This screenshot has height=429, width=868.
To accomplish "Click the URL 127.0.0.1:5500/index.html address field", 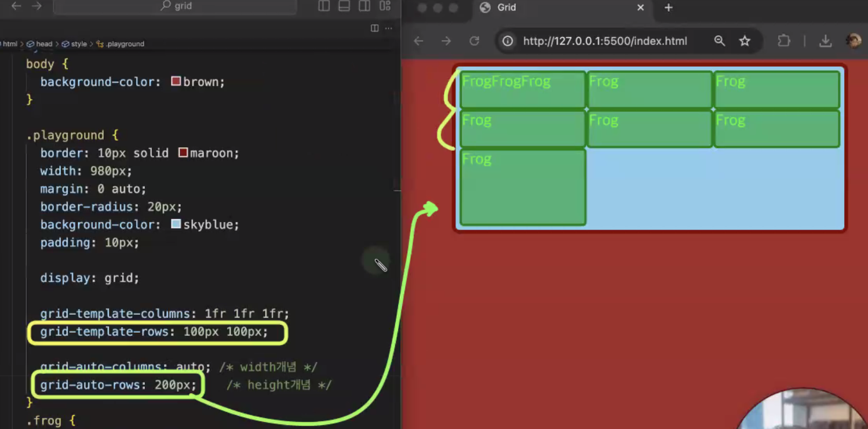I will (x=605, y=41).
